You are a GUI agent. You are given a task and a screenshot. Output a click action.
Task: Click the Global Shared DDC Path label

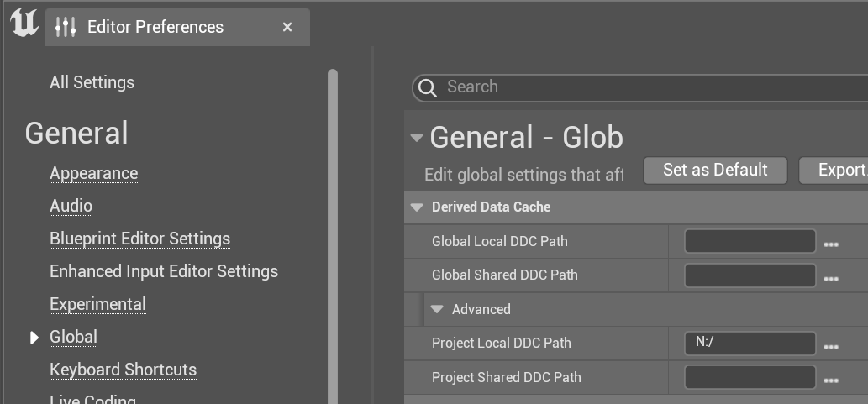[x=504, y=275]
